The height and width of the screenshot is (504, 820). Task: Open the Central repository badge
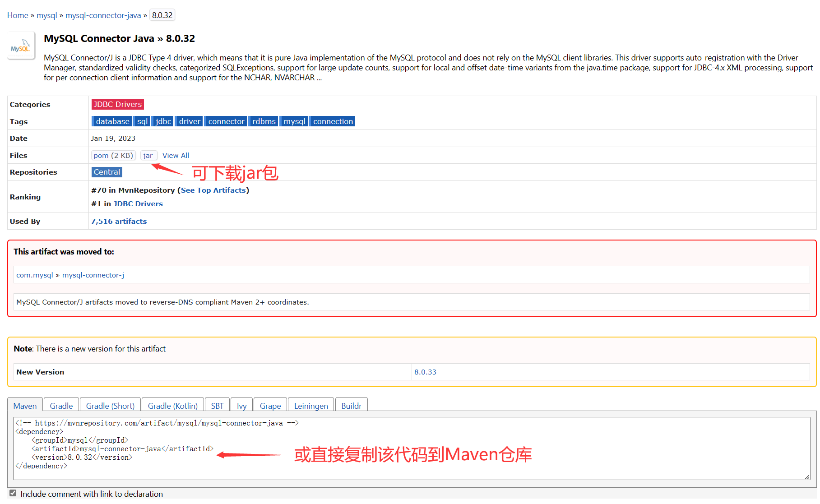coord(107,172)
